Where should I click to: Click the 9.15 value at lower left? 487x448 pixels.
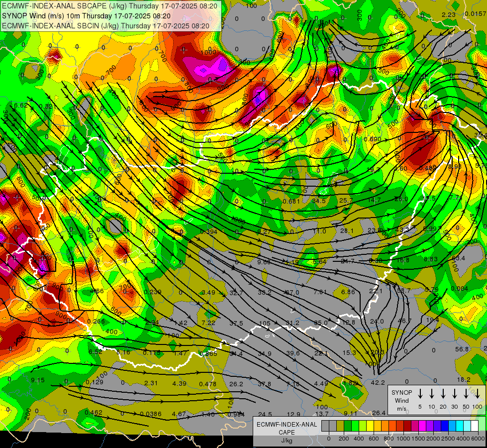pyautogui.click(x=38, y=380)
